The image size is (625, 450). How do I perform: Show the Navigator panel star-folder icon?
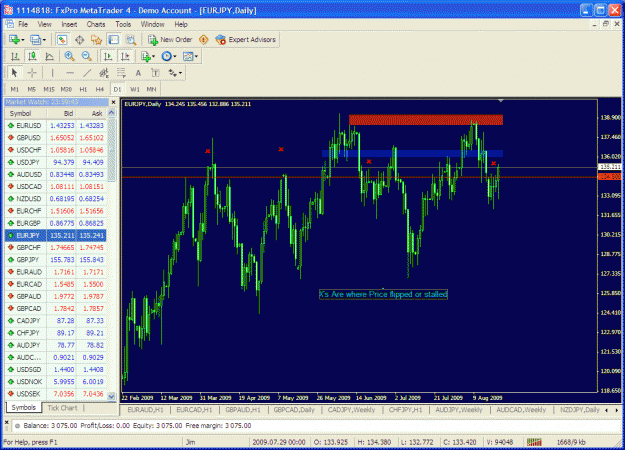pyautogui.click(x=96, y=39)
